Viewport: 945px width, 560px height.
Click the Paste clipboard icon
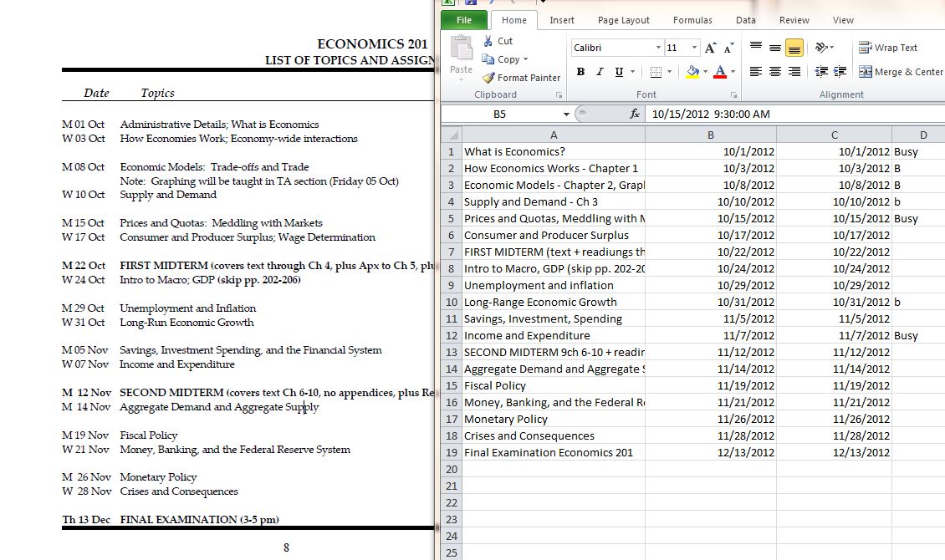point(462,48)
